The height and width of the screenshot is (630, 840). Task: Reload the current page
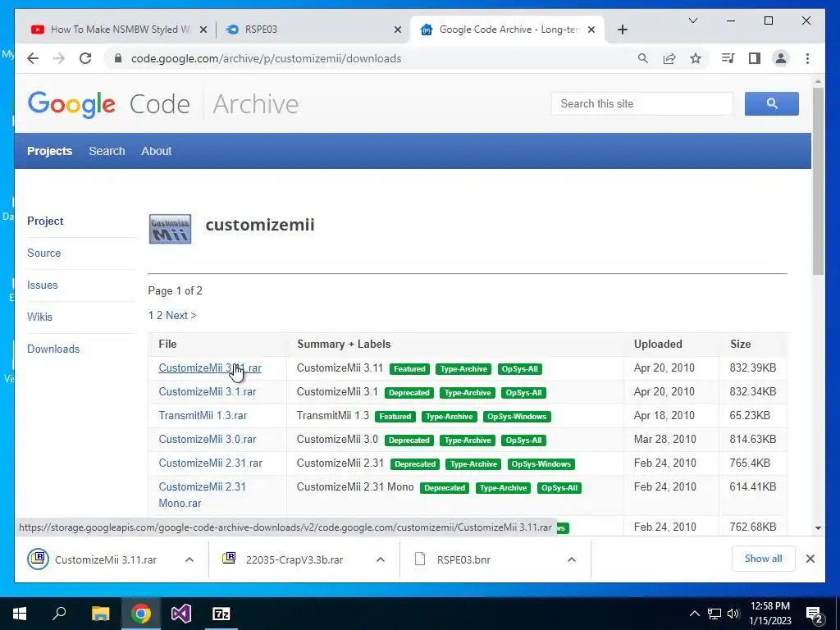point(85,58)
